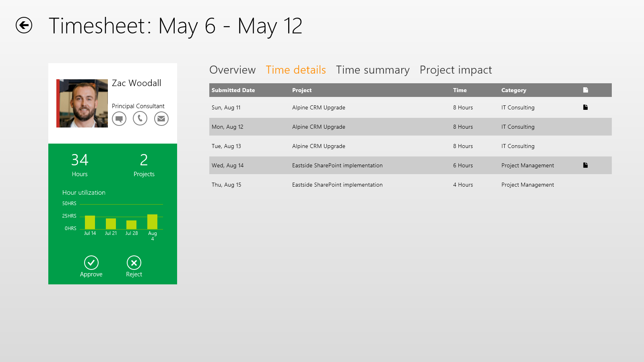This screenshot has width=644, height=362.
Task: Click the Reject X icon
Action: pos(134,263)
